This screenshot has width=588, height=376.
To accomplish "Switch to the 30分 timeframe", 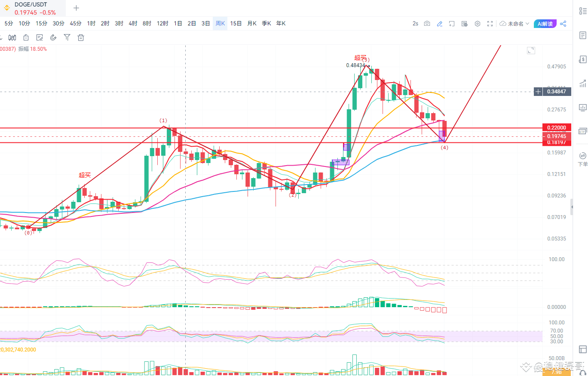I will (58, 24).
